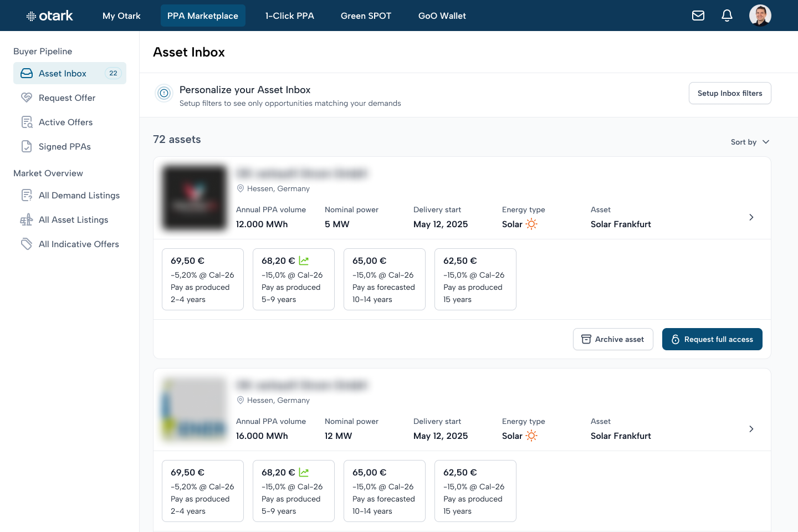The width and height of the screenshot is (798, 532).
Task: Switch to 1-Click PPA tab
Action: 290,16
